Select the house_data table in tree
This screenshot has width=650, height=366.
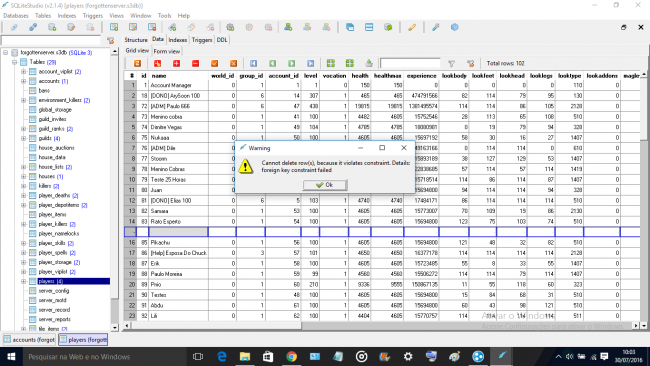coord(52,158)
